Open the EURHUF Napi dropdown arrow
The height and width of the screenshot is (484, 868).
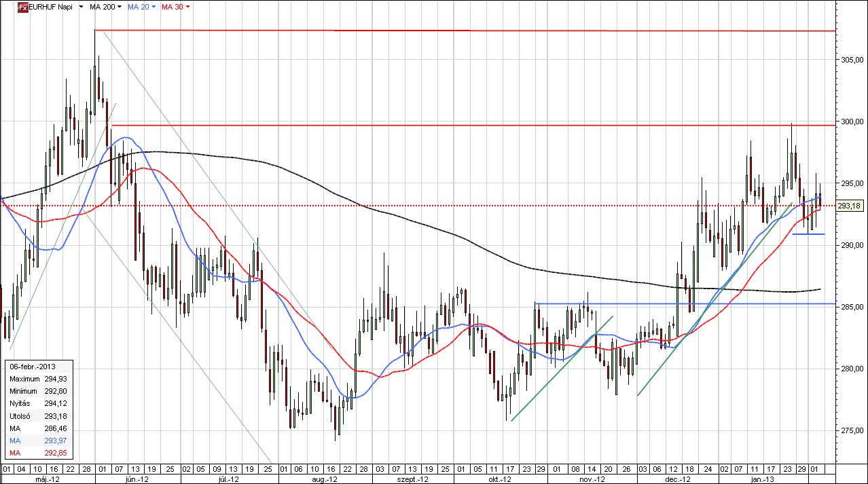pos(82,7)
